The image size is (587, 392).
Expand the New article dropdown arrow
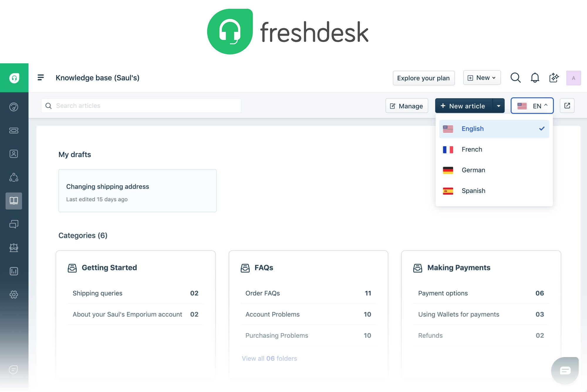[x=499, y=106]
